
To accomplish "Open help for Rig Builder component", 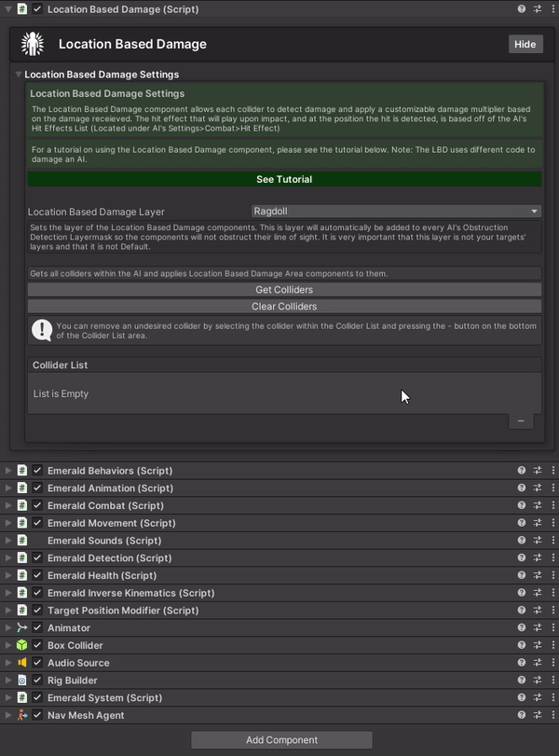I will (522, 680).
